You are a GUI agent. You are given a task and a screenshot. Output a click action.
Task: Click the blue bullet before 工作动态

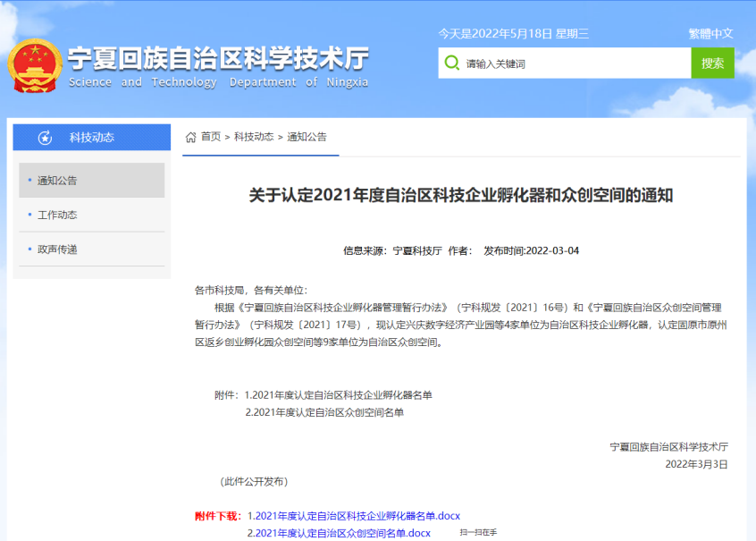(x=29, y=215)
